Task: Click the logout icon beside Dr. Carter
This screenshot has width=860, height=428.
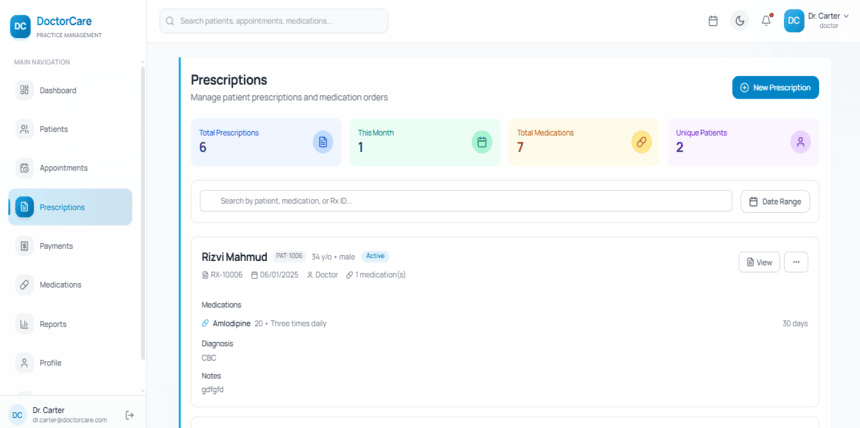Action: (x=129, y=415)
